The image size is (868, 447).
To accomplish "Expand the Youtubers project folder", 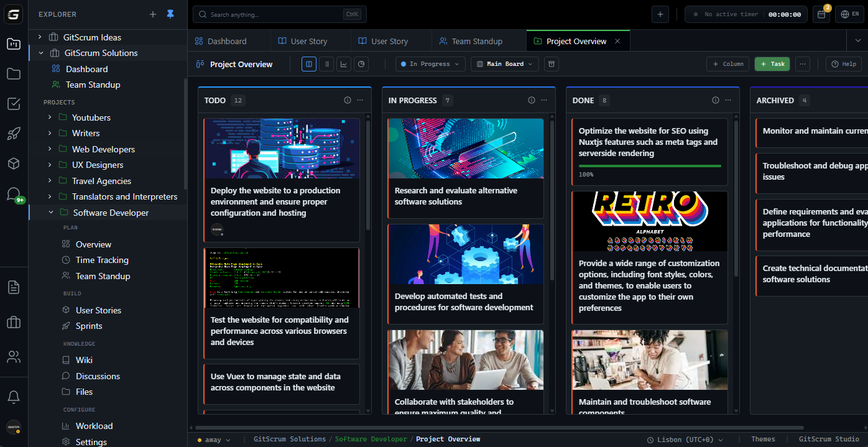I will point(51,117).
